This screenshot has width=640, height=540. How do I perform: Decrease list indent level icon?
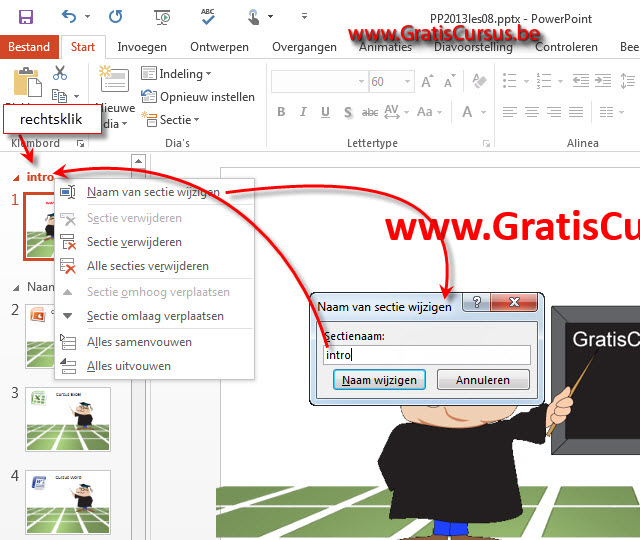[580, 80]
